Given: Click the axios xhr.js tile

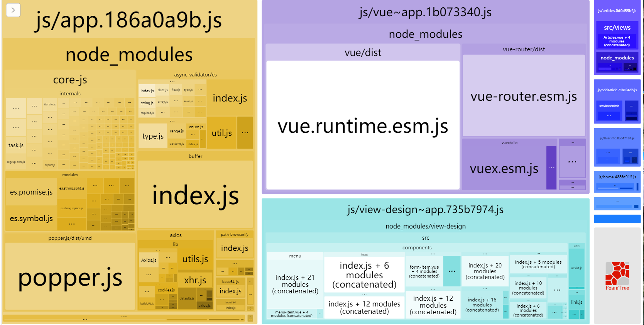Looking at the screenshot, I should click(195, 280).
